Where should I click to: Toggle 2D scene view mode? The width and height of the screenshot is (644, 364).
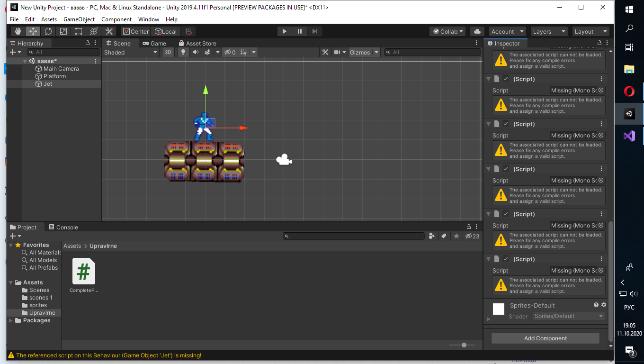click(x=168, y=52)
